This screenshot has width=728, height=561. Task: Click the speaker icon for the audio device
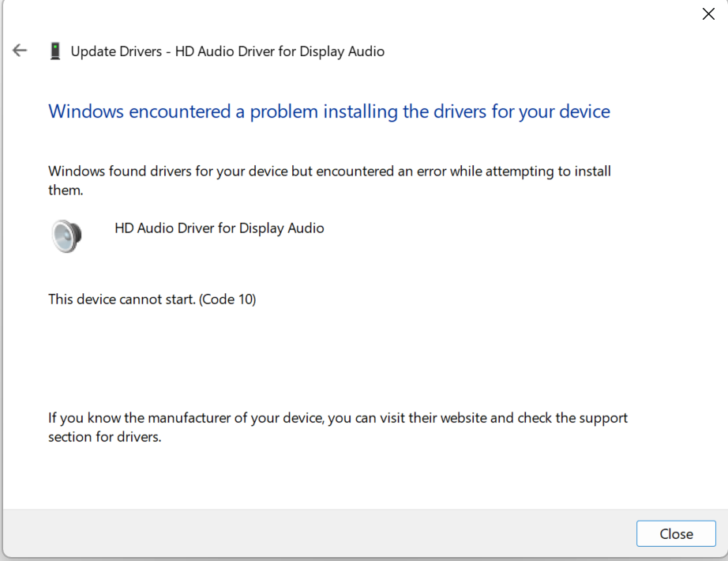pos(66,235)
